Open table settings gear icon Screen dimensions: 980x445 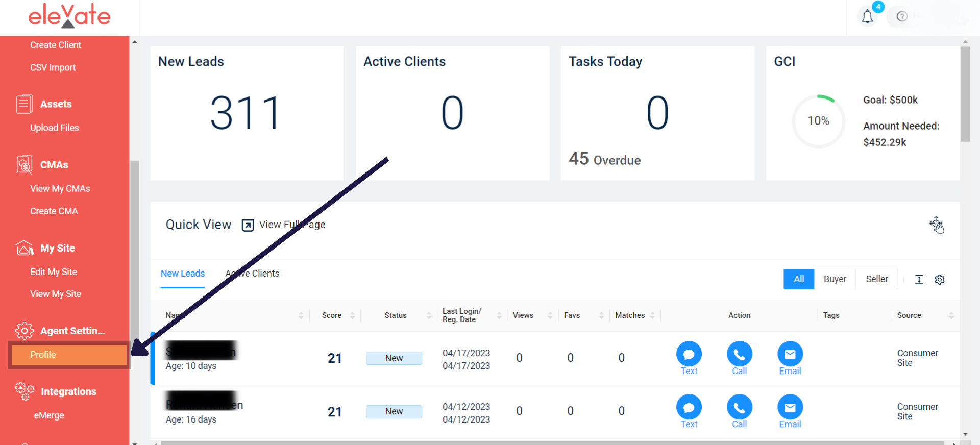[x=940, y=279]
